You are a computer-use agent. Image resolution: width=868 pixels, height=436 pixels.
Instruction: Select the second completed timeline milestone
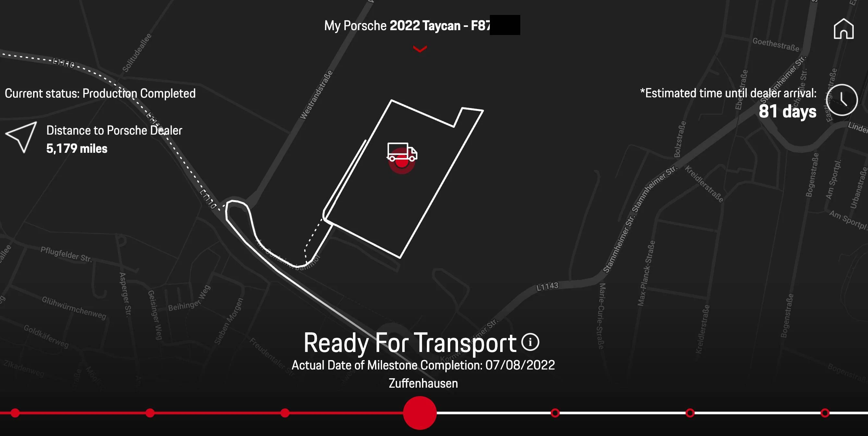click(x=150, y=413)
